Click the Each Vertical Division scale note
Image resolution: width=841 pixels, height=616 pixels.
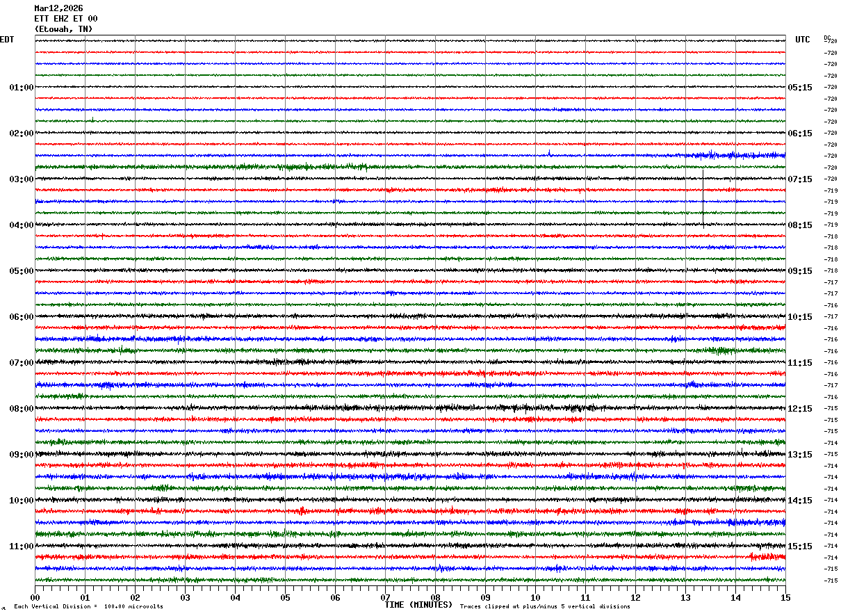[x=88, y=607]
